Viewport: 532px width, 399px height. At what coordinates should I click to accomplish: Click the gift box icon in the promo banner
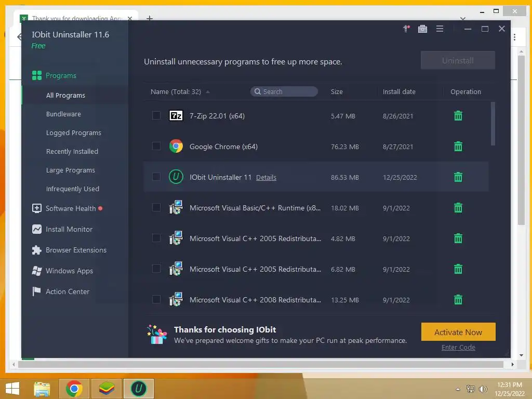157,335
